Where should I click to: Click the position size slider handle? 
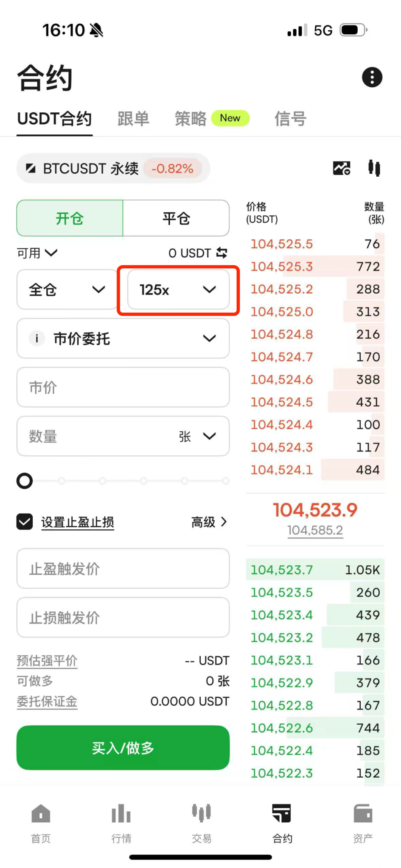pos(25,481)
